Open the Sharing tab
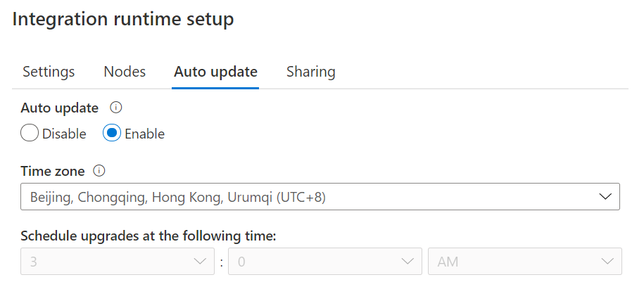This screenshot has height=301, width=644. coord(310,72)
